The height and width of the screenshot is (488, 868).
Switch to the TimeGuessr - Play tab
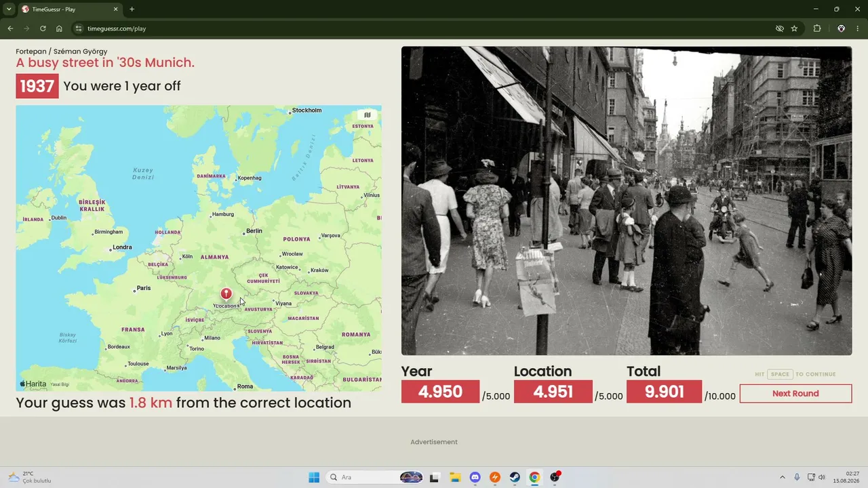click(x=69, y=9)
